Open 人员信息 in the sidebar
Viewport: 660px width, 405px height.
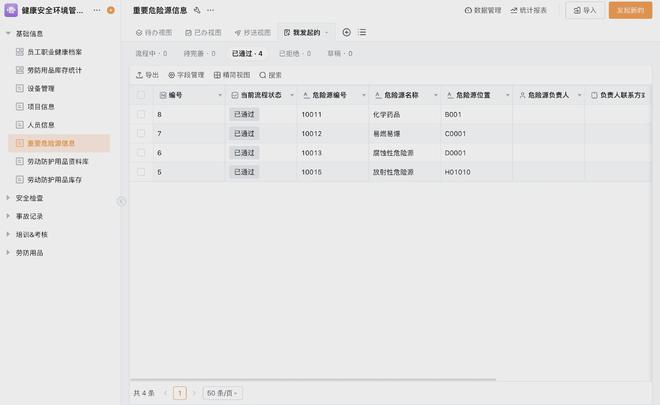59,125
